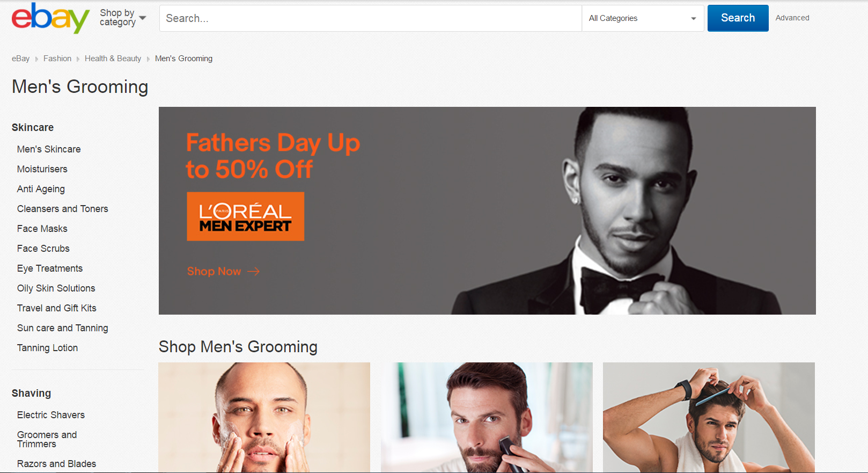Click the Shop Now arrow icon
868x473 pixels.
[x=254, y=272]
